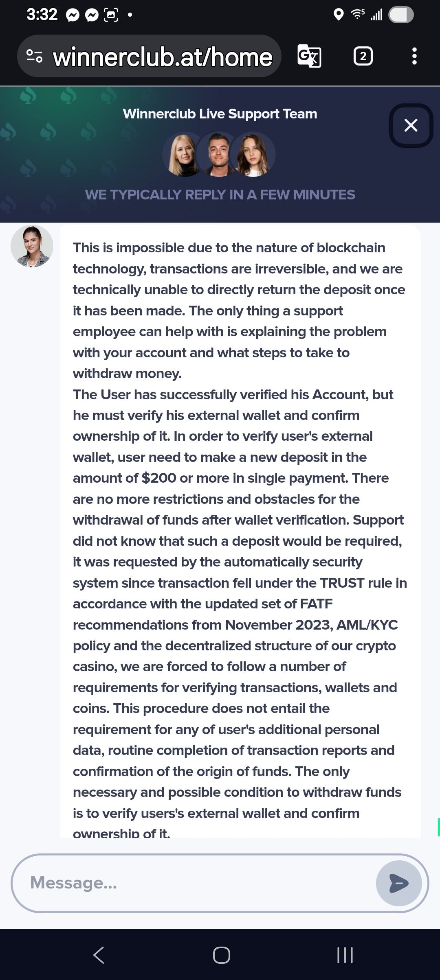Screen dimensions: 440x980
Task: Tap the location icon in status bar
Action: 338,15
